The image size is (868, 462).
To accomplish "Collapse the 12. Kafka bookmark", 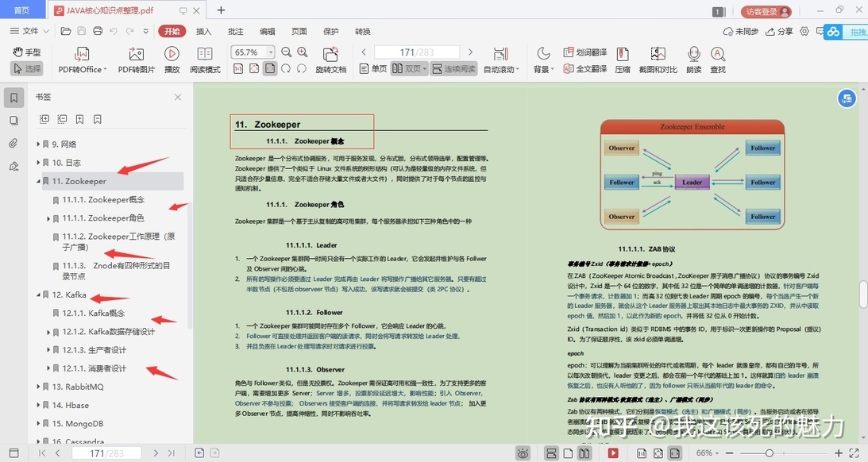I will pos(38,295).
